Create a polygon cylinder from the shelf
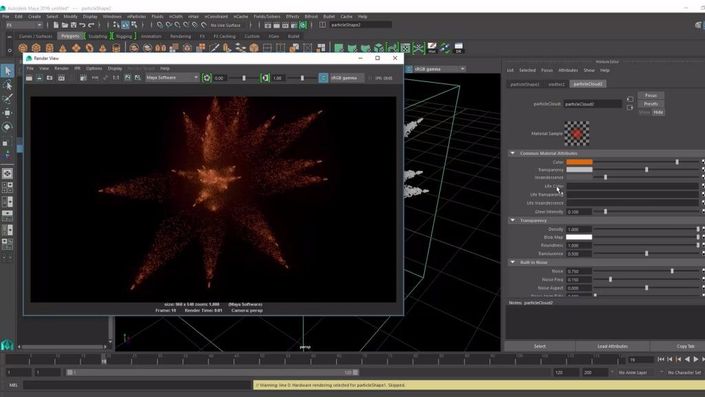Screen dimensions: 705x397 tap(49, 48)
